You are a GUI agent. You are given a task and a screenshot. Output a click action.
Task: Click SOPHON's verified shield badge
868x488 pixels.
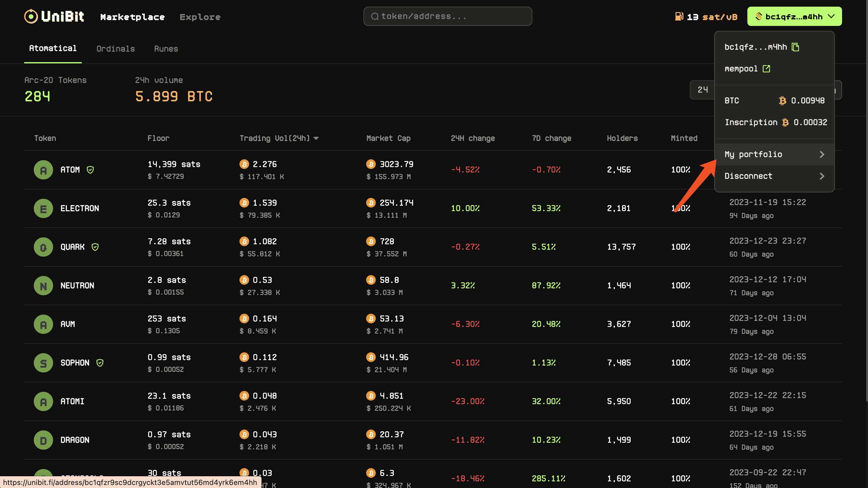100,363
